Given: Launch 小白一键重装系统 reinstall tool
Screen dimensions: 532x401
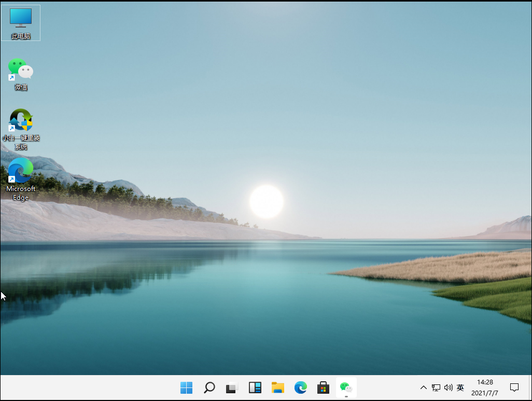Looking at the screenshot, I should point(20,119).
